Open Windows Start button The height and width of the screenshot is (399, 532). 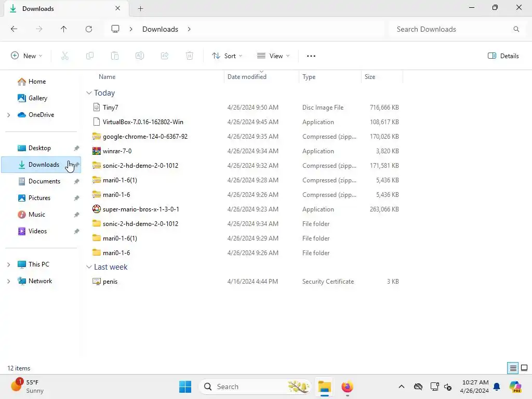(185, 387)
